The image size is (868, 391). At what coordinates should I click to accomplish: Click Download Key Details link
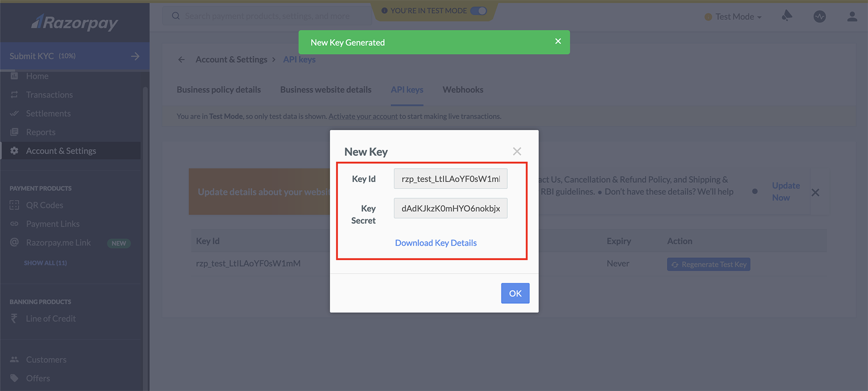[436, 243]
